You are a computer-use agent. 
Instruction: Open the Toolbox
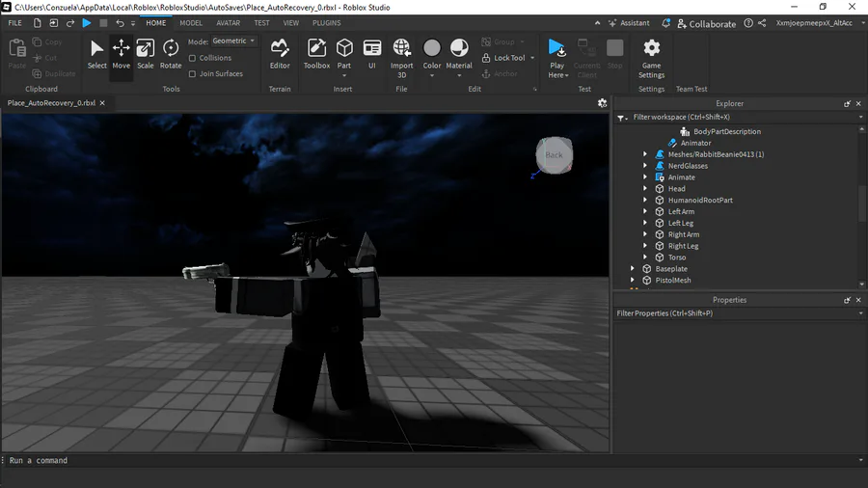pos(316,54)
